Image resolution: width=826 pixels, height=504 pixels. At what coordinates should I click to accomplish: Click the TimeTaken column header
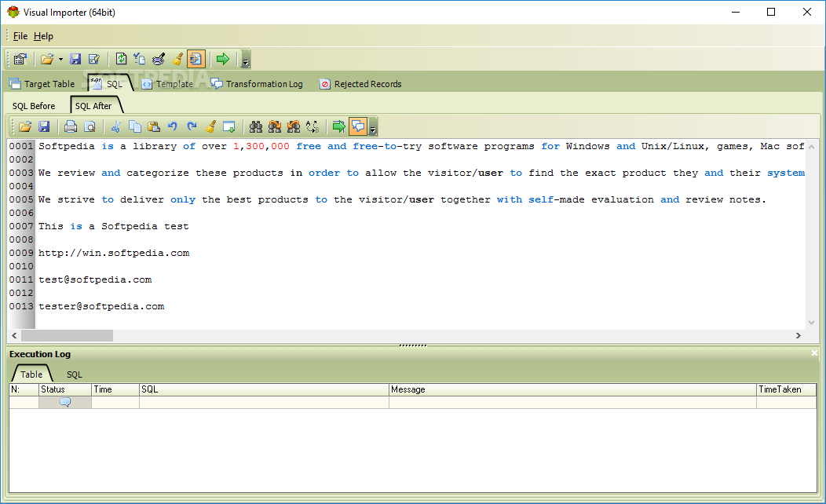tap(787, 389)
